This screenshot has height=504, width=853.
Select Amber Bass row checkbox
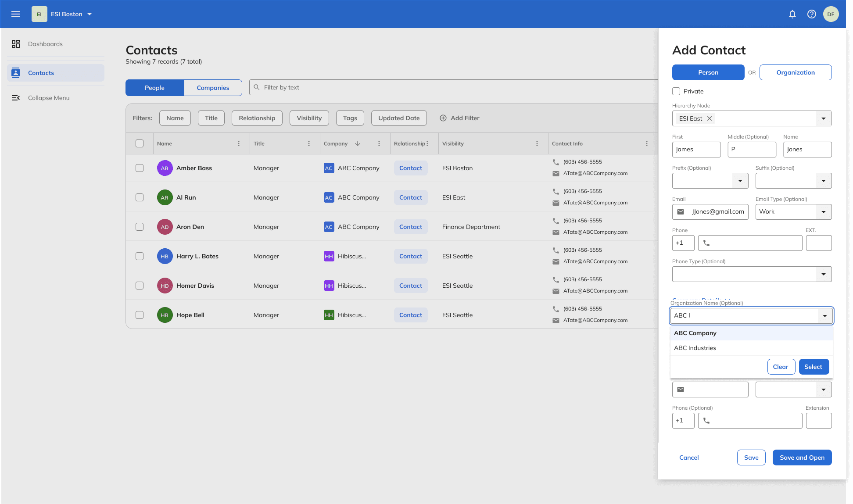pyautogui.click(x=140, y=168)
